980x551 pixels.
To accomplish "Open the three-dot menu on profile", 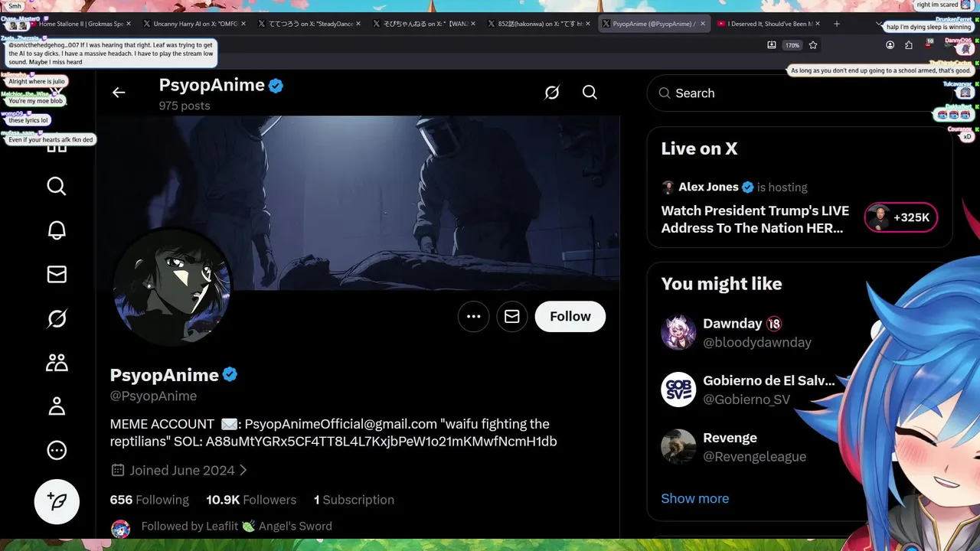I will pos(474,317).
